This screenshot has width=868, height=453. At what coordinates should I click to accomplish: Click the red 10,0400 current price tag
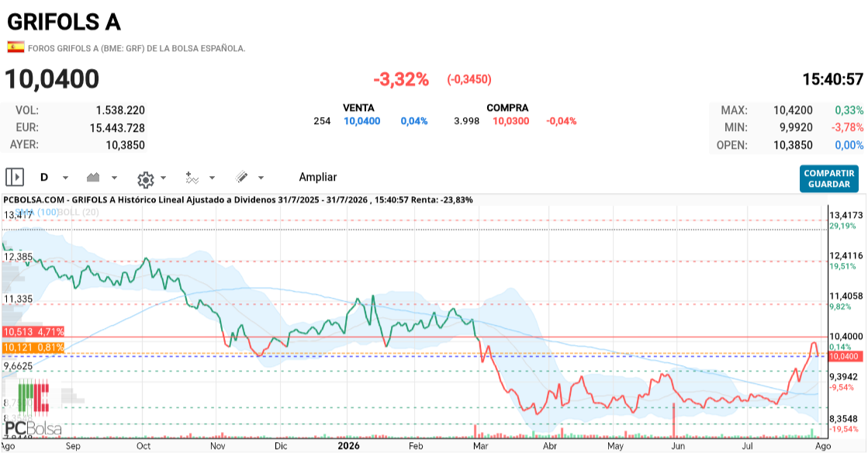coord(844,357)
